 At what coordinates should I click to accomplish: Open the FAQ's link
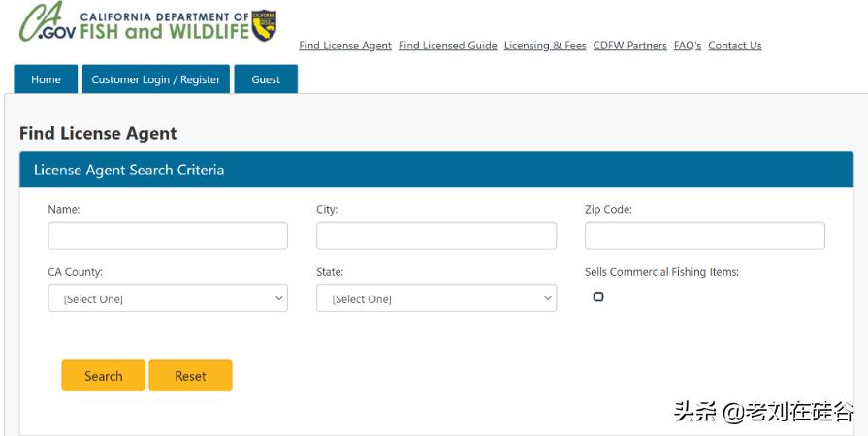[x=687, y=46]
